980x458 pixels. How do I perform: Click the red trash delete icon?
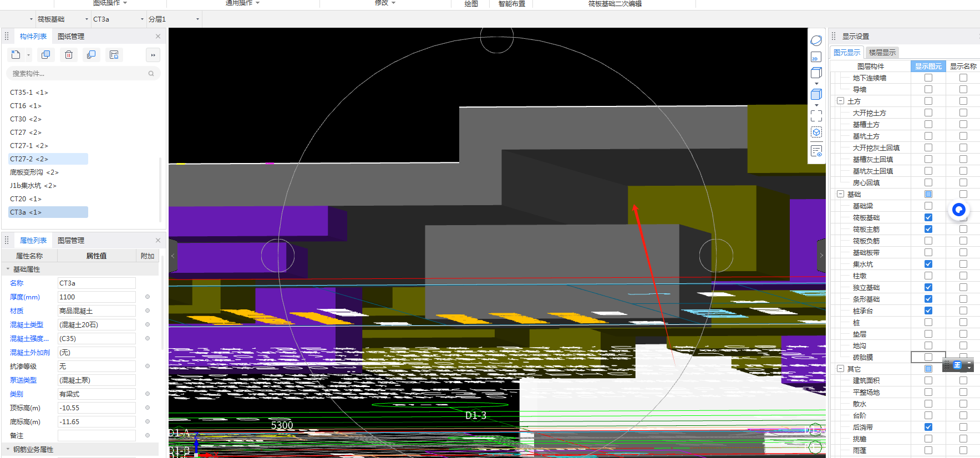tap(69, 55)
